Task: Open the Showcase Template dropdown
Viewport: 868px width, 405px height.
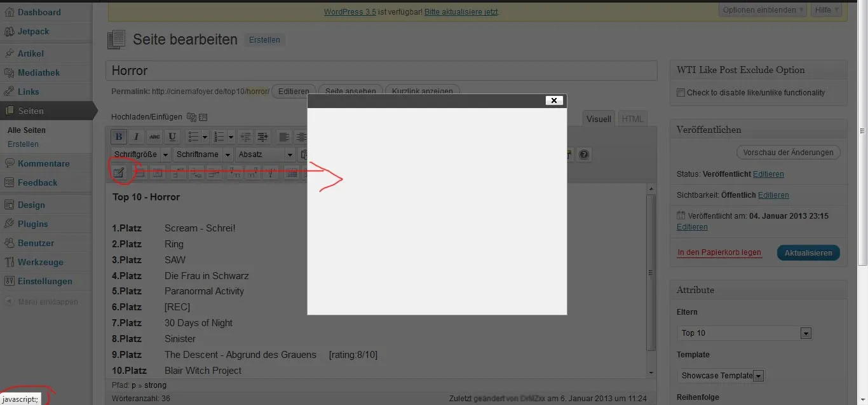Action: pyautogui.click(x=721, y=376)
